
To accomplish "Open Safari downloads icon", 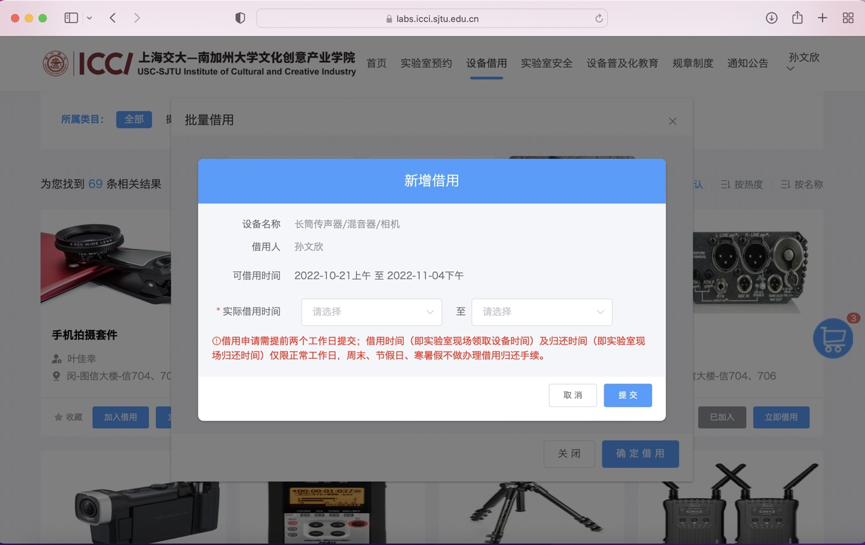I will (x=771, y=18).
